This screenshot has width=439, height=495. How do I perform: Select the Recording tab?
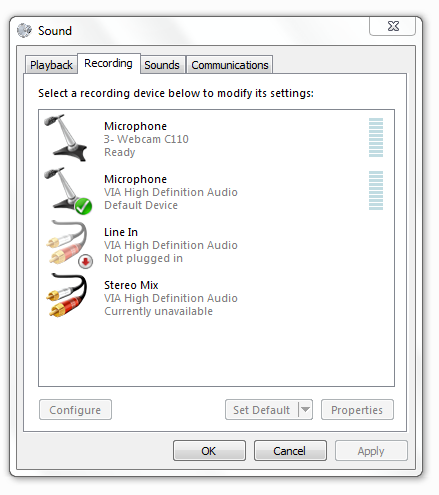click(x=108, y=63)
